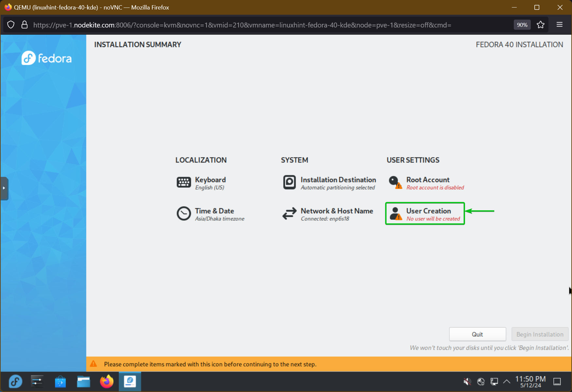Open the Firefox hamburger menu

pyautogui.click(x=560, y=25)
